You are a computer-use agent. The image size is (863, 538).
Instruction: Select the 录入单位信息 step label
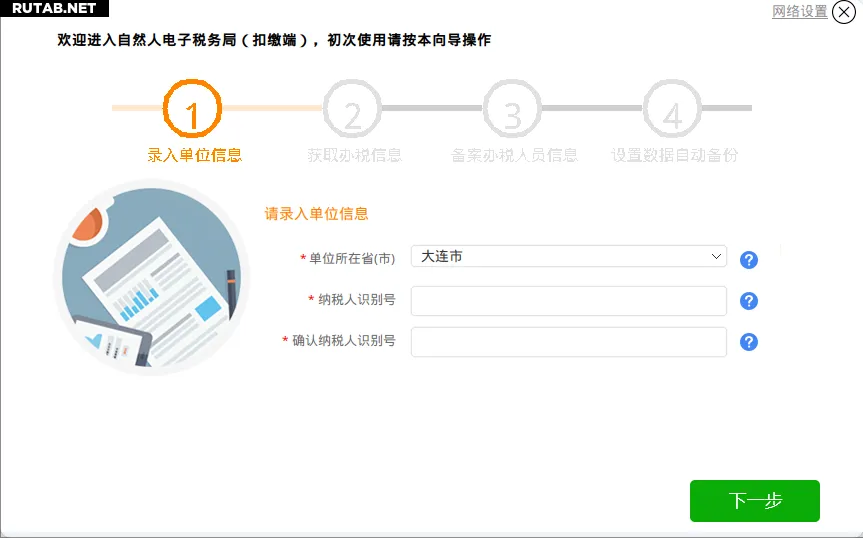194,155
